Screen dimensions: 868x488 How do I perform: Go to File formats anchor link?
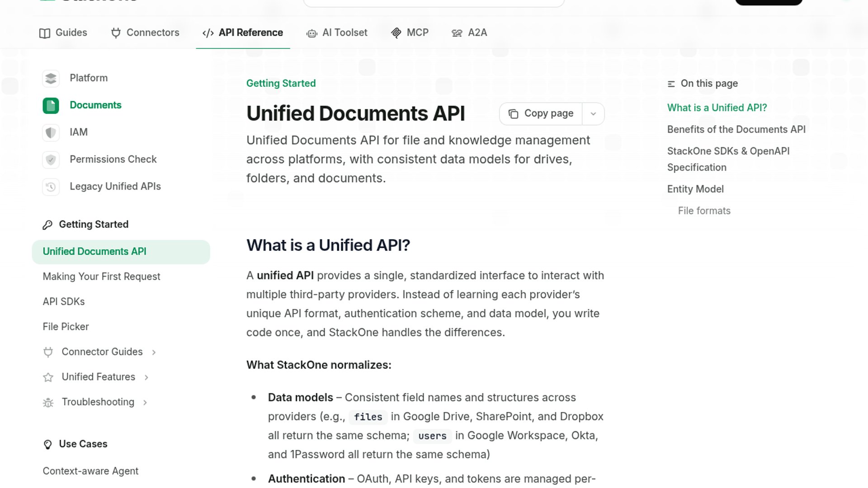[704, 211]
